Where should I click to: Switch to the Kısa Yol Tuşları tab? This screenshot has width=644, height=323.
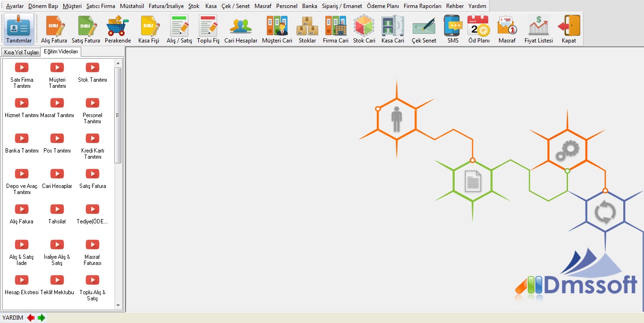click(x=21, y=52)
